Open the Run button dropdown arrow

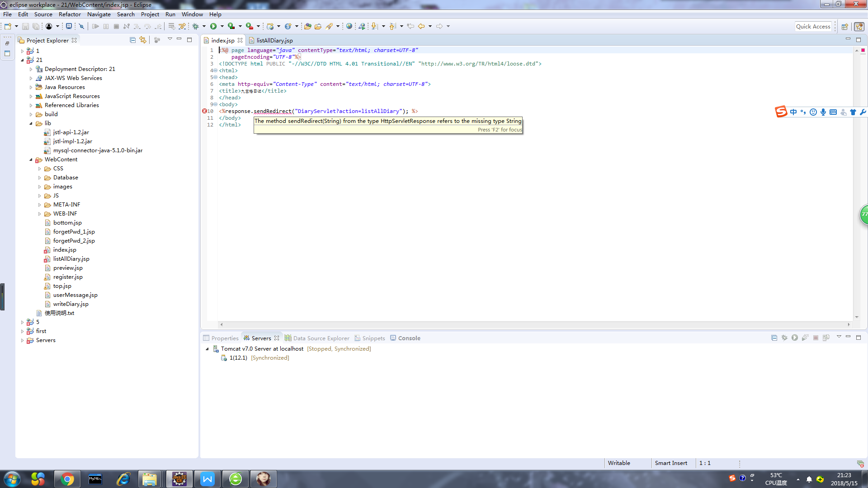[222, 26]
